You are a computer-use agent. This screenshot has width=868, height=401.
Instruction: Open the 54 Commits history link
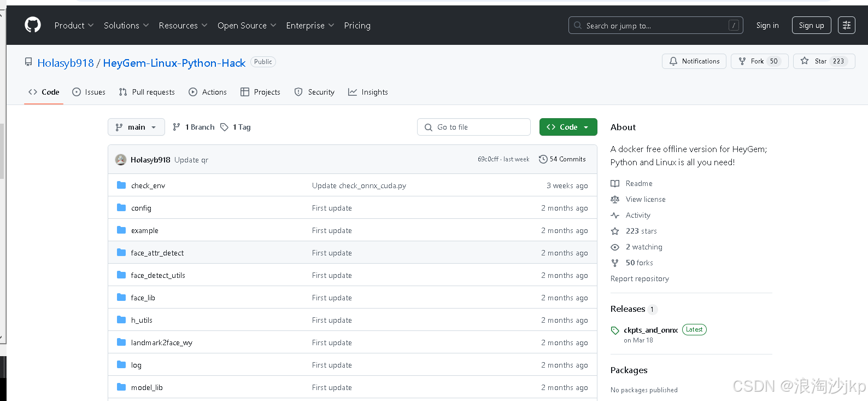(562, 159)
